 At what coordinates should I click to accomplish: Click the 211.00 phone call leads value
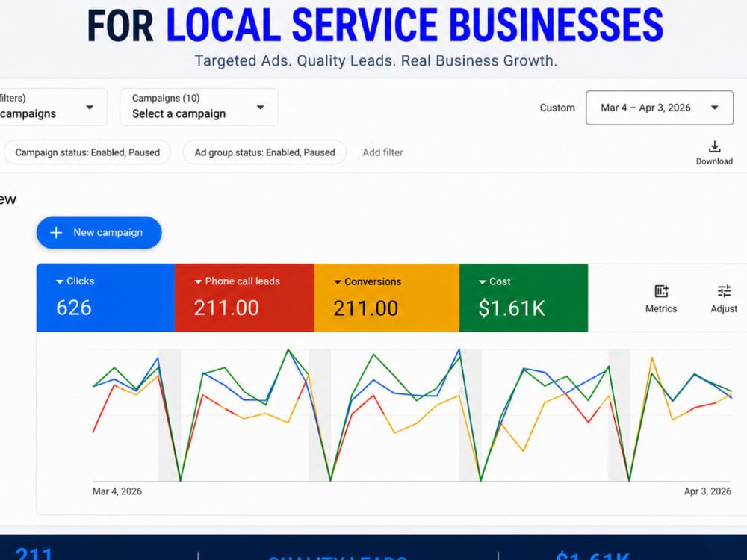click(226, 308)
